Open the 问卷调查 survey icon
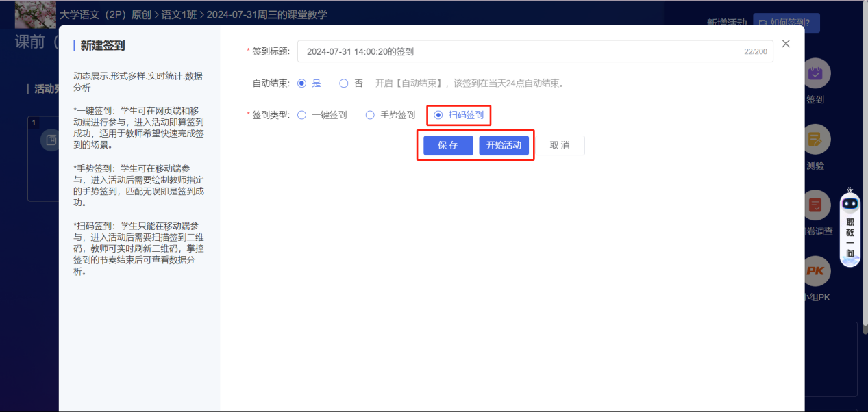The image size is (868, 412). click(815, 205)
